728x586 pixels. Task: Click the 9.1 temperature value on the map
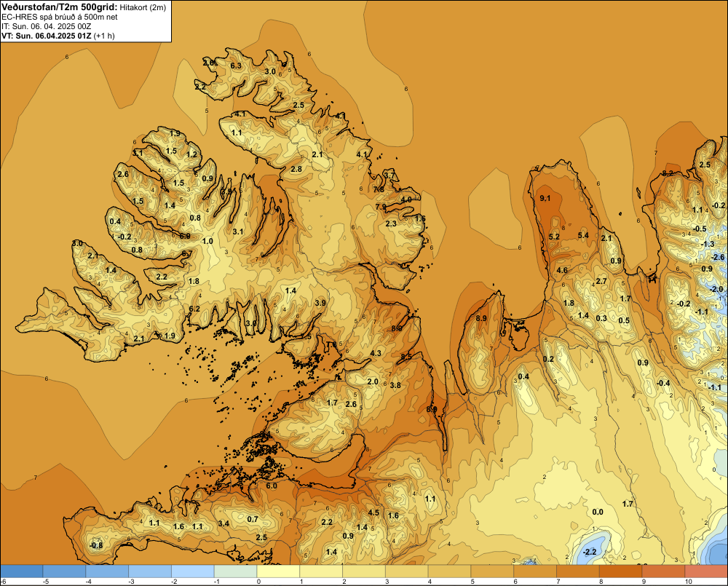pyautogui.click(x=545, y=198)
